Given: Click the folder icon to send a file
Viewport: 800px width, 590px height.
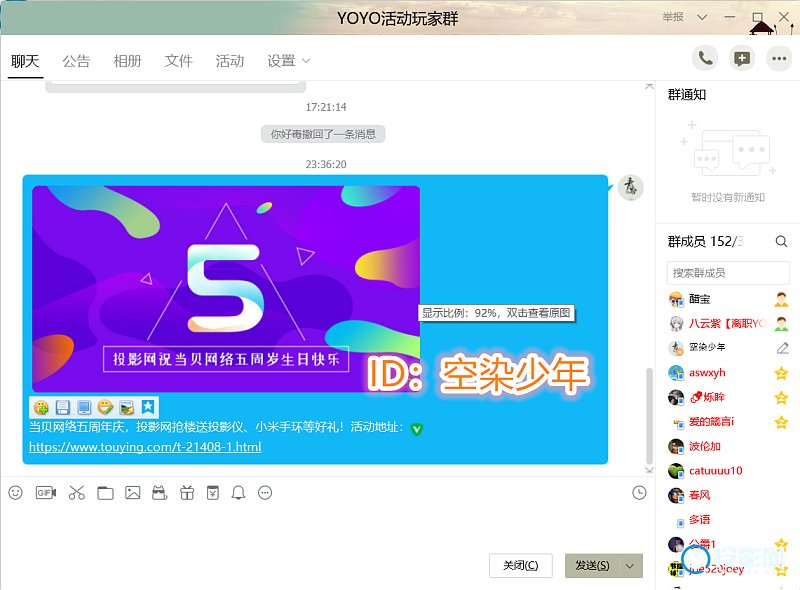Looking at the screenshot, I should [105, 493].
